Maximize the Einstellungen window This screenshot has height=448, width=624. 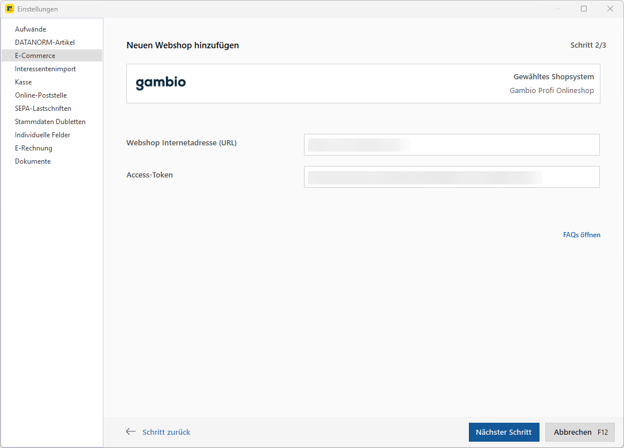(584, 9)
